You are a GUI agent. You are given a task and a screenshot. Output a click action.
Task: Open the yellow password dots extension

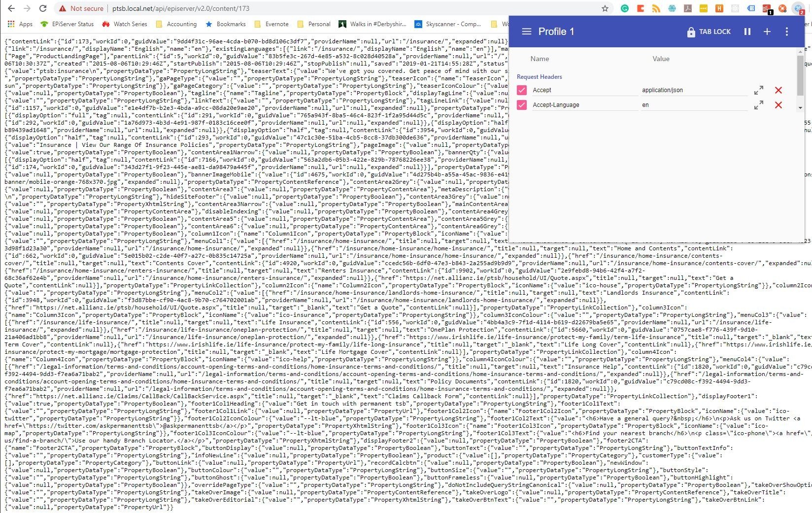(x=704, y=8)
